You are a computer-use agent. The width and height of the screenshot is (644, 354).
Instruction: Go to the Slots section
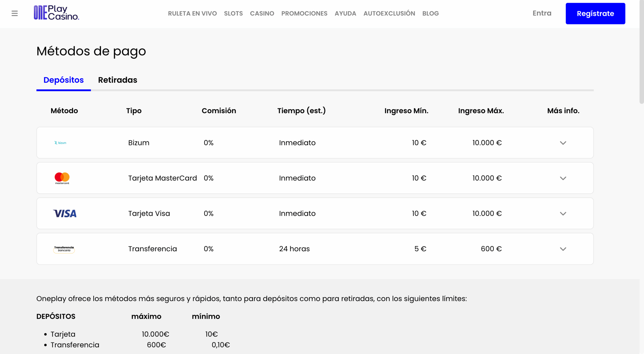[x=233, y=13]
